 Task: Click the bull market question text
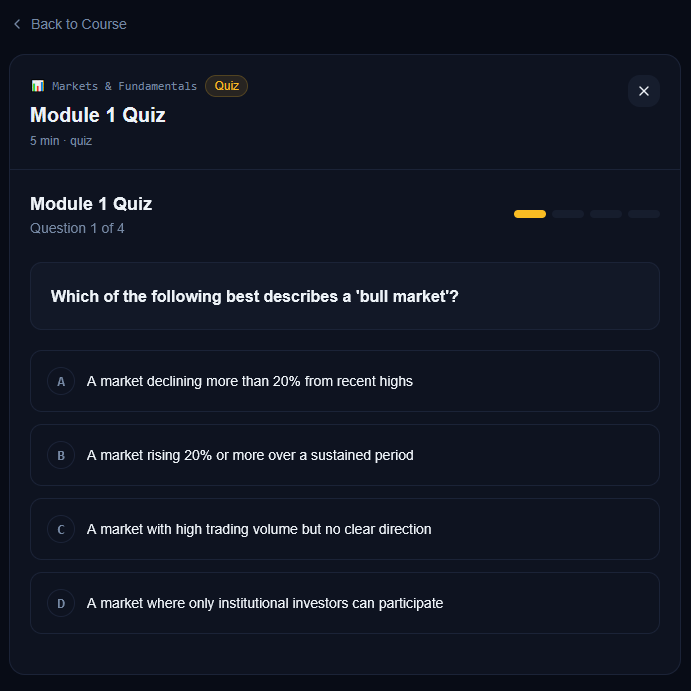254,296
